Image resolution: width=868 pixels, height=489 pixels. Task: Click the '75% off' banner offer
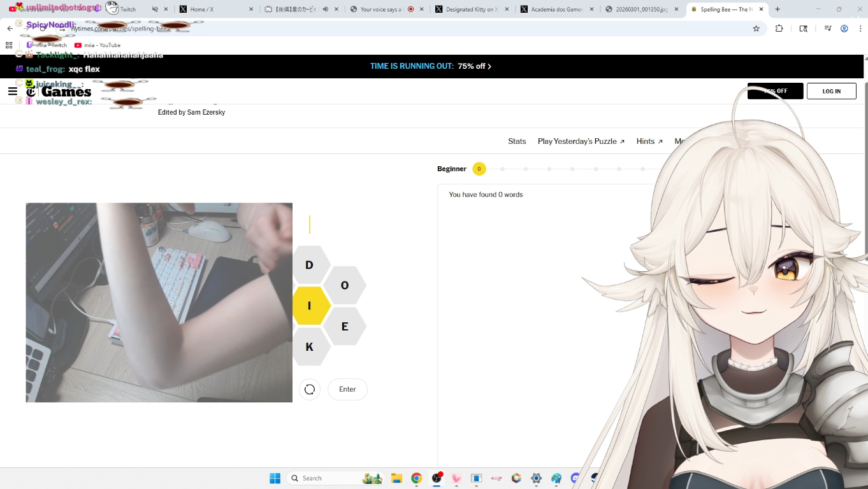474,66
